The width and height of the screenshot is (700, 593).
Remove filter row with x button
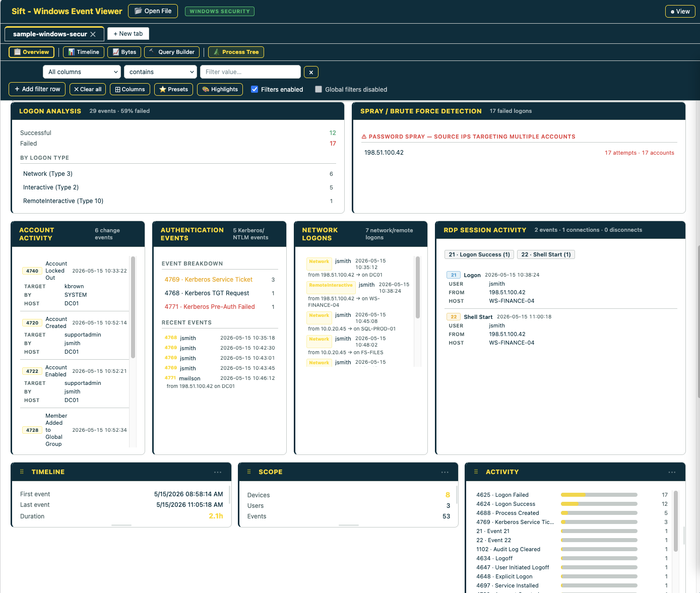(x=311, y=73)
